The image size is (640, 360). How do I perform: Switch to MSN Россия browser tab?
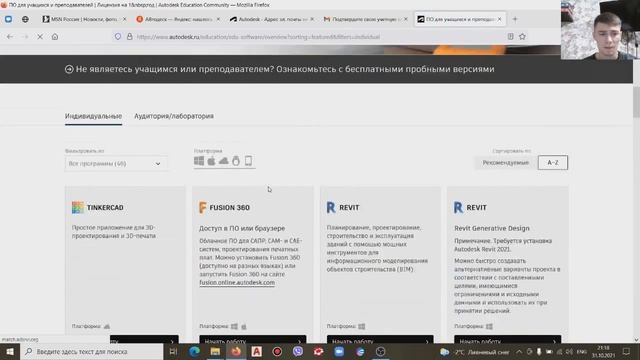click(x=84, y=19)
